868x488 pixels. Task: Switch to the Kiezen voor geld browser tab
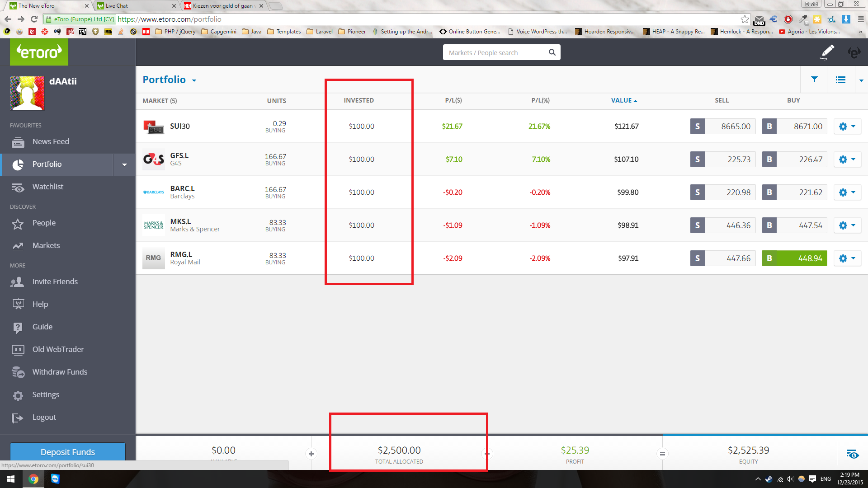(223, 6)
